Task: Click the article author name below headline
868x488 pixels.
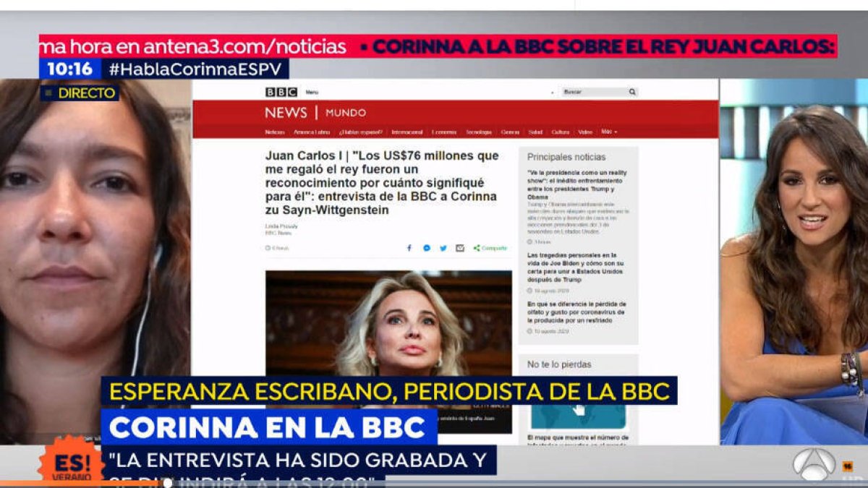Action: pos(281,226)
